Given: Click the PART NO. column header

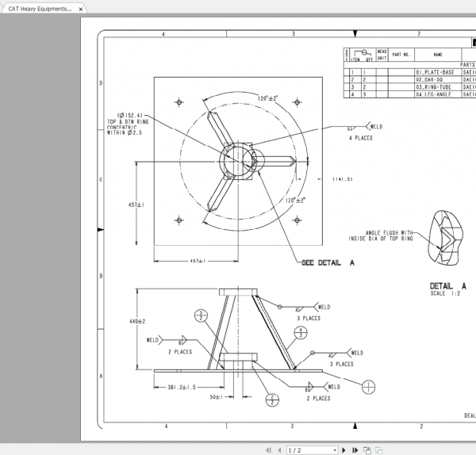Looking at the screenshot, I should tap(401, 55).
